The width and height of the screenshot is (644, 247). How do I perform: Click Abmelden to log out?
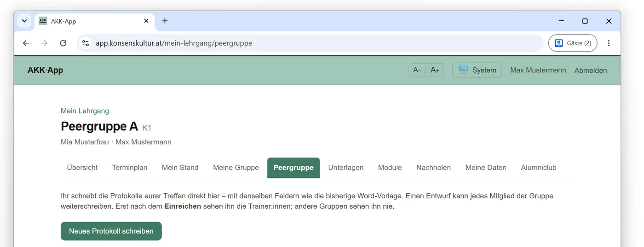tap(591, 71)
